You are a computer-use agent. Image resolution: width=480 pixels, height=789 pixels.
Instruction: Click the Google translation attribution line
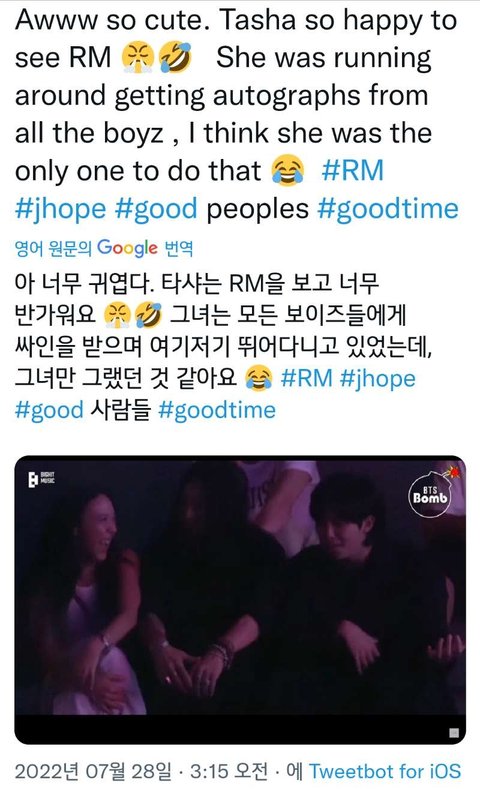click(104, 248)
